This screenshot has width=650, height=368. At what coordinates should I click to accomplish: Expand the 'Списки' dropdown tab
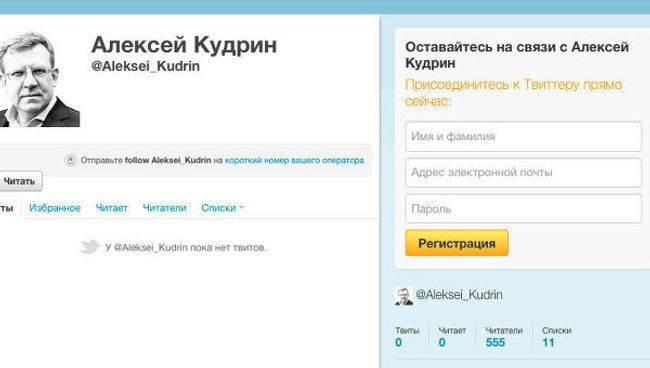222,208
